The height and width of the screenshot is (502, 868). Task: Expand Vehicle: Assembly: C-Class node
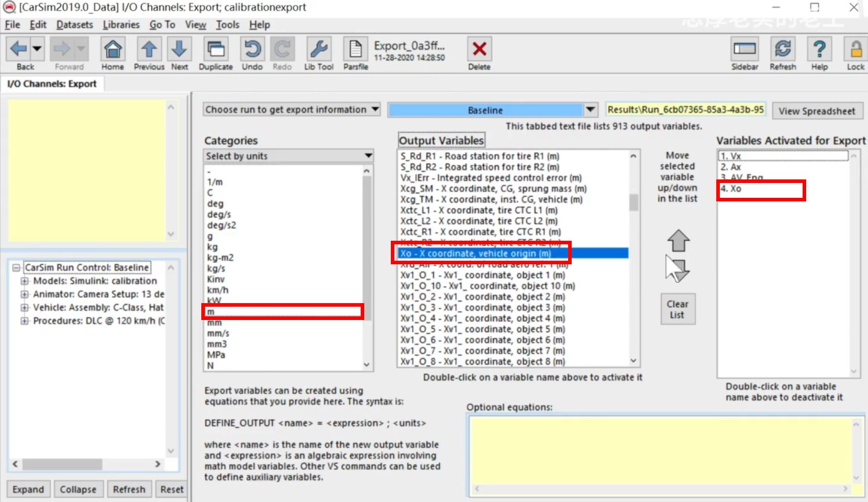click(x=24, y=307)
